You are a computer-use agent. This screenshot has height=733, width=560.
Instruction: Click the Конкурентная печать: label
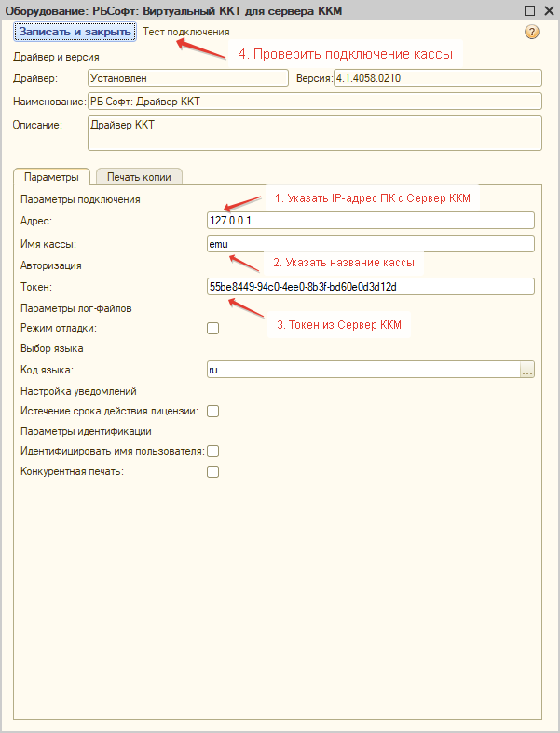(72, 471)
